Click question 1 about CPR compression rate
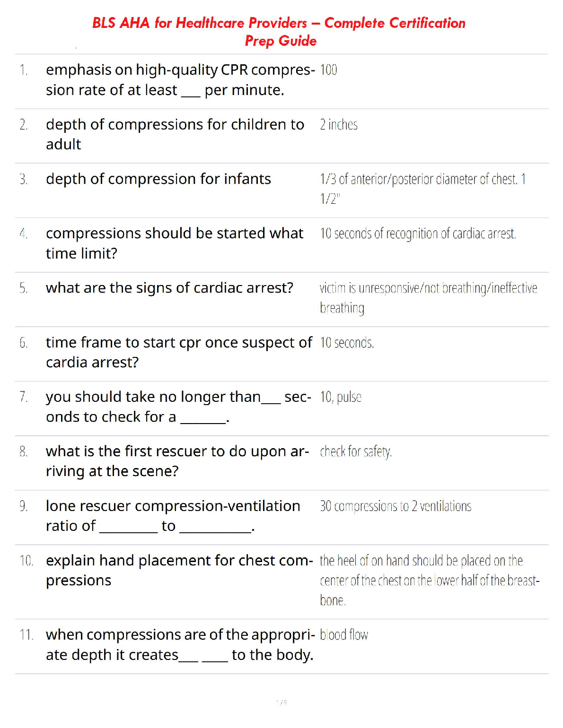The height and width of the screenshot is (728, 563). tap(180, 80)
